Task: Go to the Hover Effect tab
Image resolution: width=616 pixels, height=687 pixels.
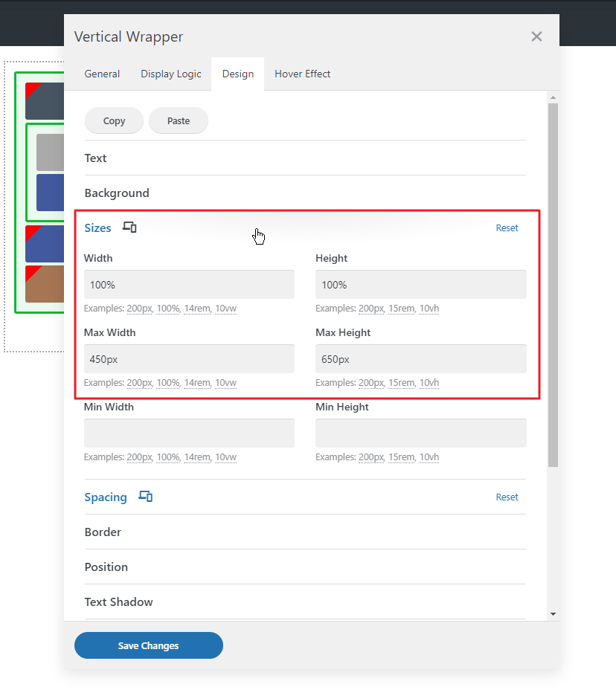Action: point(303,74)
